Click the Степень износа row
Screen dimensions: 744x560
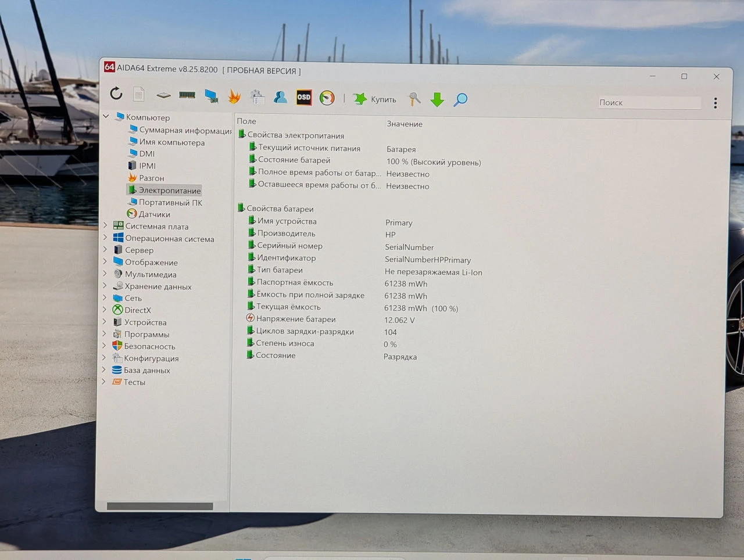pyautogui.click(x=321, y=343)
